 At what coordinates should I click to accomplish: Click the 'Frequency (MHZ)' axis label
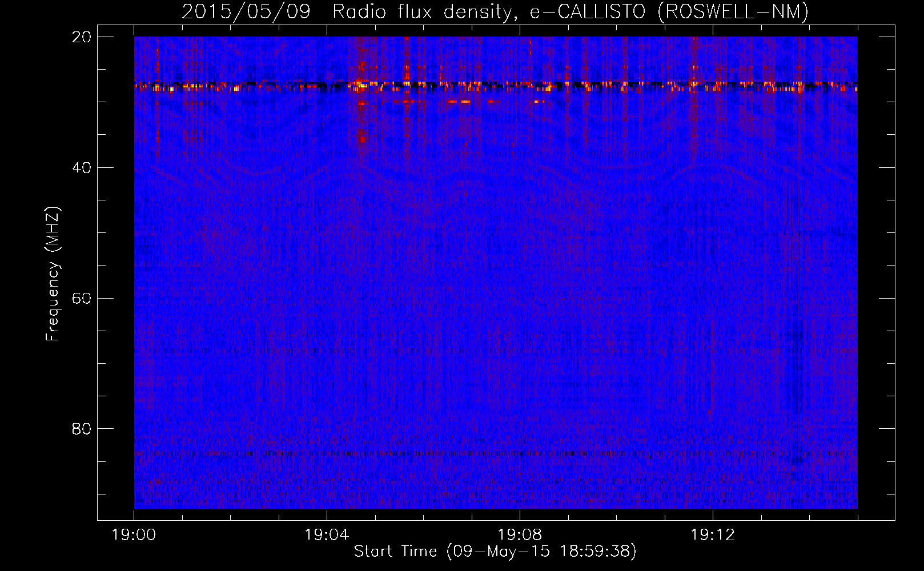53,274
